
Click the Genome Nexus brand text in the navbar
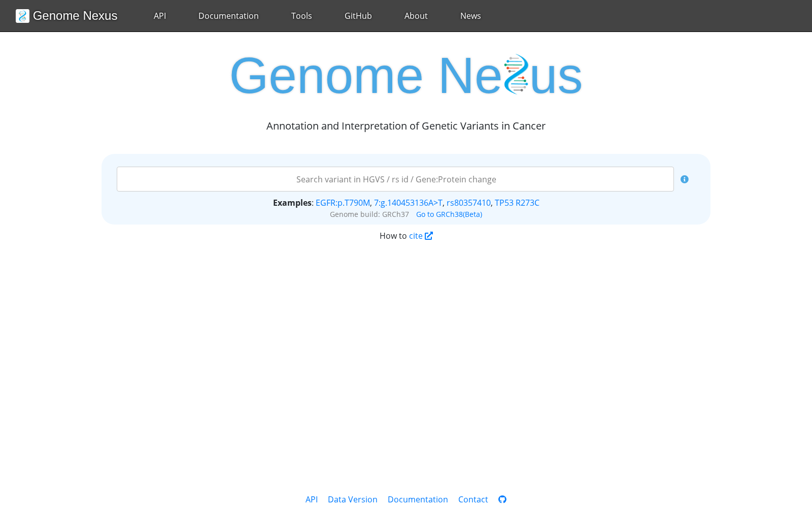[x=75, y=16]
